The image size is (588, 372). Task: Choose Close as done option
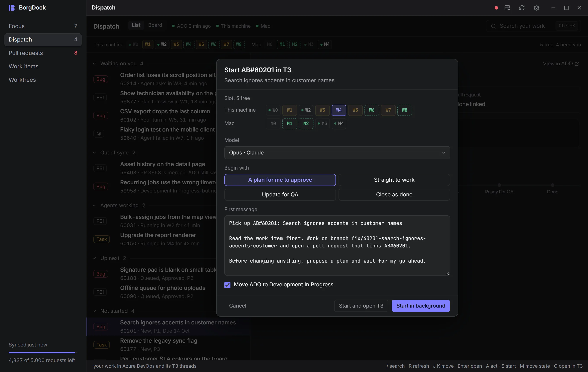coord(394,195)
